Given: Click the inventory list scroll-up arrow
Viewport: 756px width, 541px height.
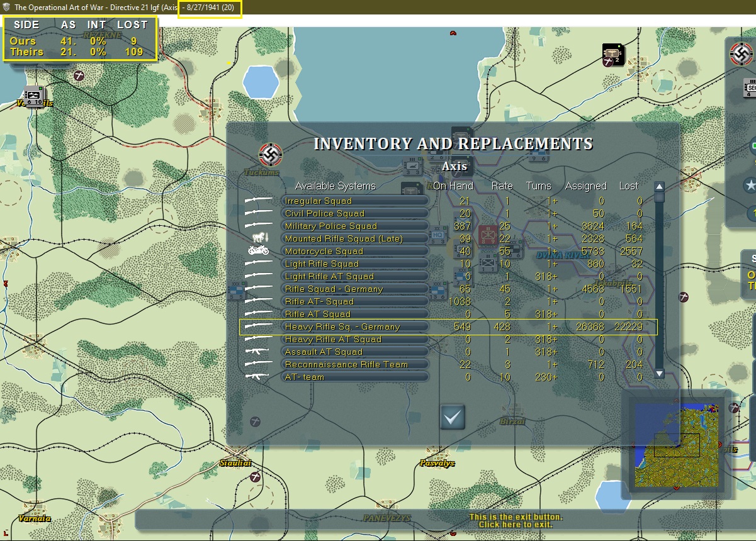Looking at the screenshot, I should pos(659,187).
